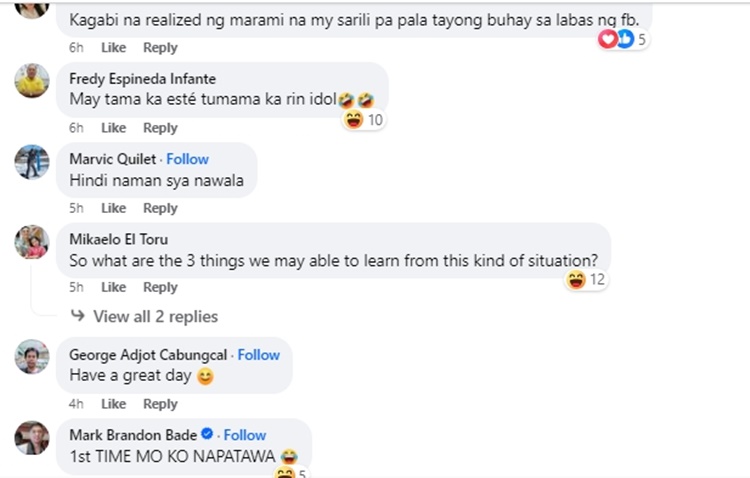
Task: Open the haha reaction on Mark Brandon Bade's comment
Action: pos(289,471)
